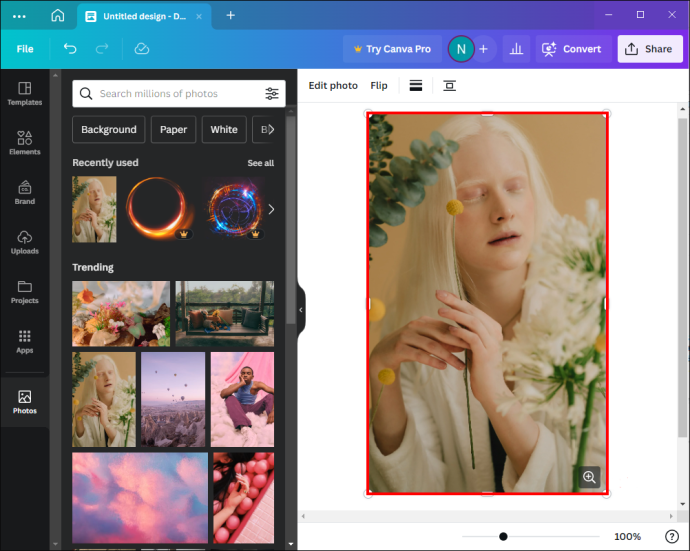Viewport: 690px width, 551px height.
Task: Click the Recently used heading
Action: pyautogui.click(x=105, y=163)
